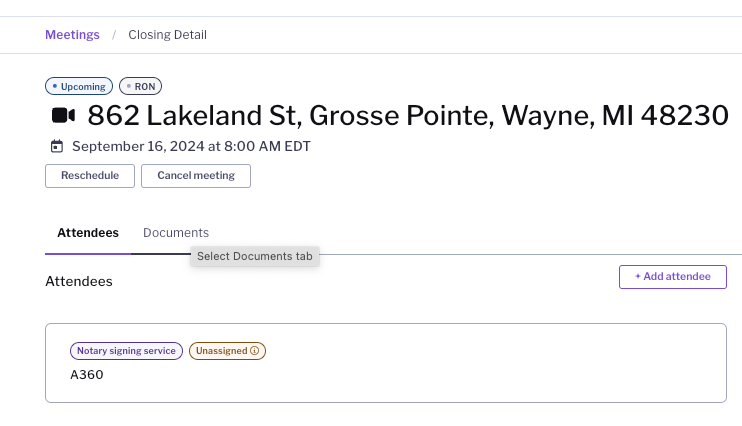The width and height of the screenshot is (742, 426).
Task: Click the video camera icon beside the address
Action: [64, 116]
